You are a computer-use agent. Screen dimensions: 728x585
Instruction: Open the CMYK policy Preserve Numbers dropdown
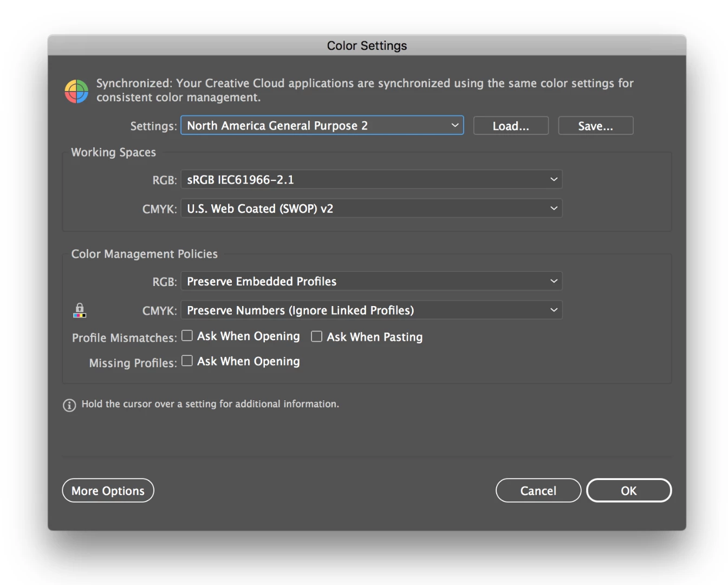[372, 310]
